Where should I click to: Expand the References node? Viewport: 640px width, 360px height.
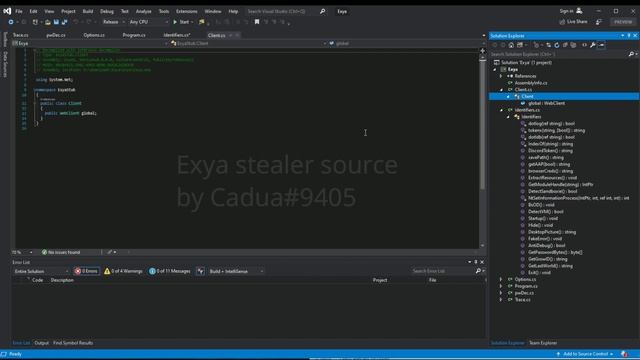click(x=501, y=76)
